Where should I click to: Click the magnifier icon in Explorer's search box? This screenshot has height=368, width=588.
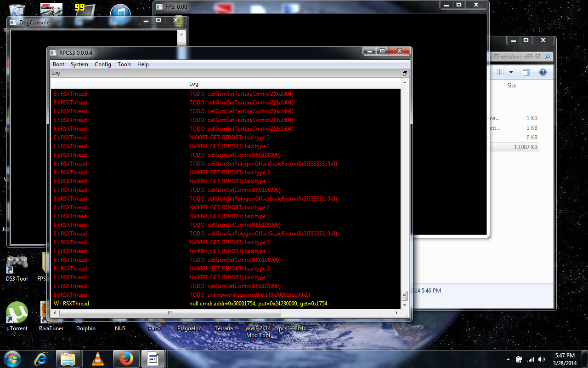click(547, 57)
